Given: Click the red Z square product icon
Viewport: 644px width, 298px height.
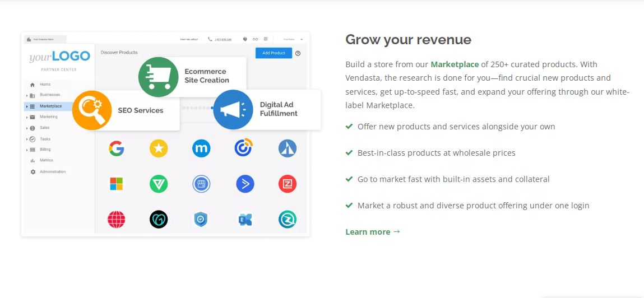Looking at the screenshot, I should coord(288,184).
